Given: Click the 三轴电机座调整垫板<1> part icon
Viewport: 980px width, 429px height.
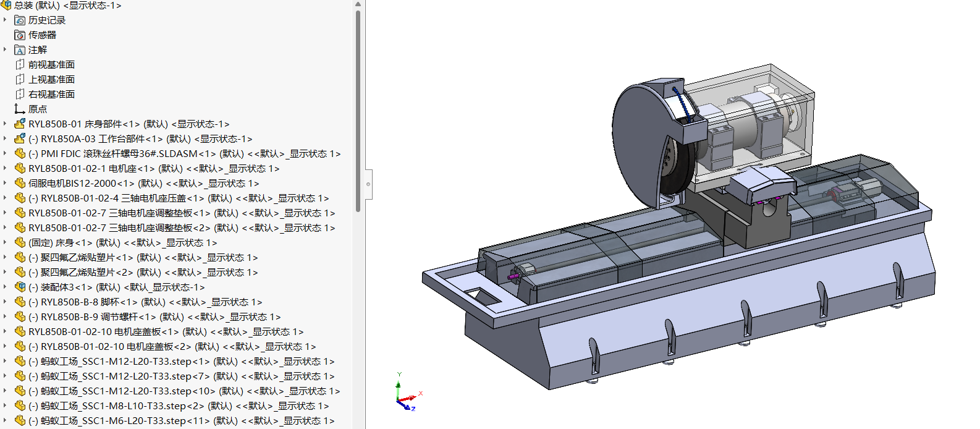Looking at the screenshot, I should click(x=20, y=213).
